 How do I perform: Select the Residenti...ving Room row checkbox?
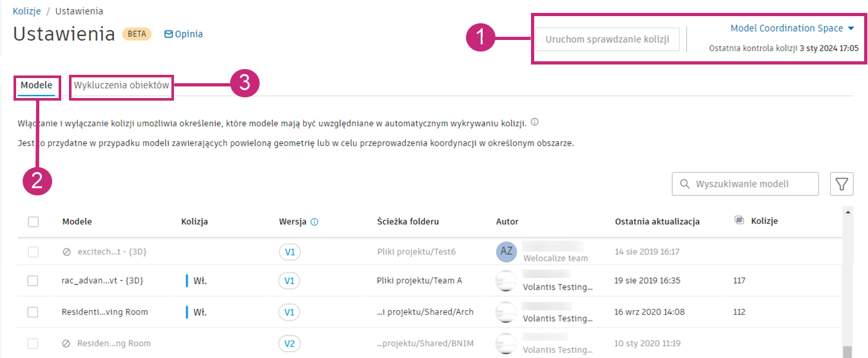click(34, 312)
